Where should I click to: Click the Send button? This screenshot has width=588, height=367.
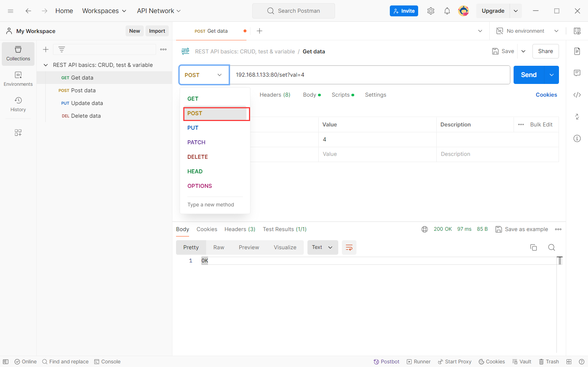(529, 75)
